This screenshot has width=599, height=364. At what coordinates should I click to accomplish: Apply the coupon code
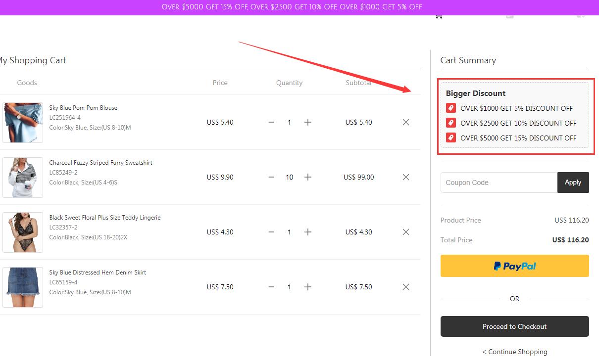click(x=573, y=182)
